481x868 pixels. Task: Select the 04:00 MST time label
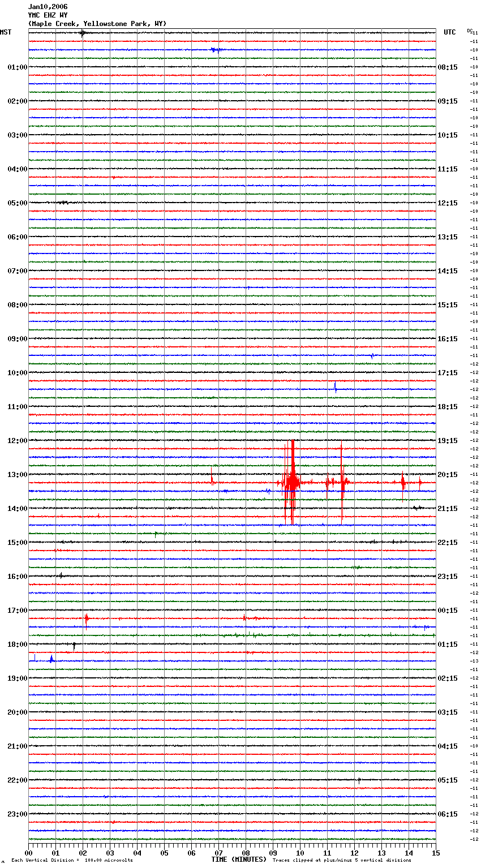coord(18,169)
